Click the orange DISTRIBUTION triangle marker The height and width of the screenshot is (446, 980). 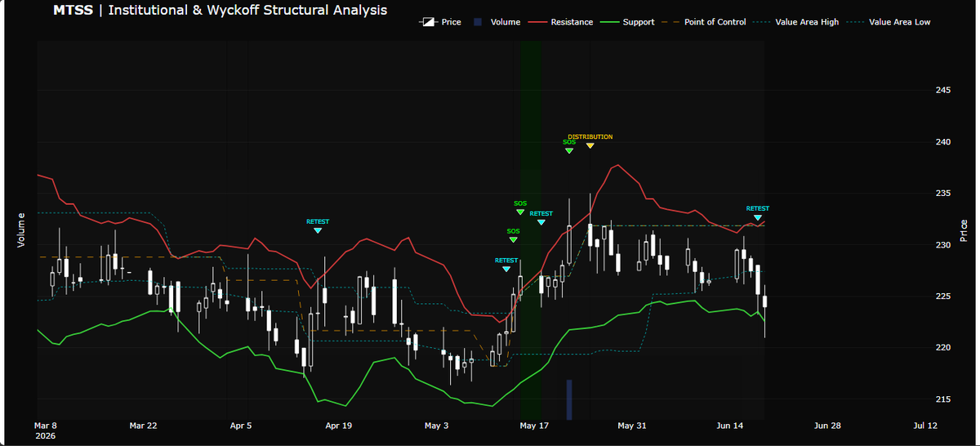point(590,145)
